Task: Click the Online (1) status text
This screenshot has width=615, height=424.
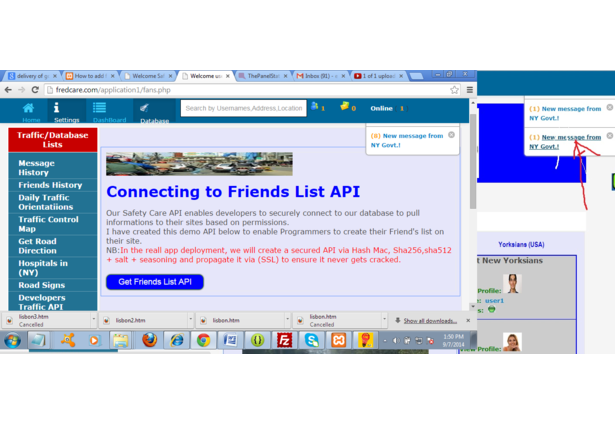Action: coord(388,108)
